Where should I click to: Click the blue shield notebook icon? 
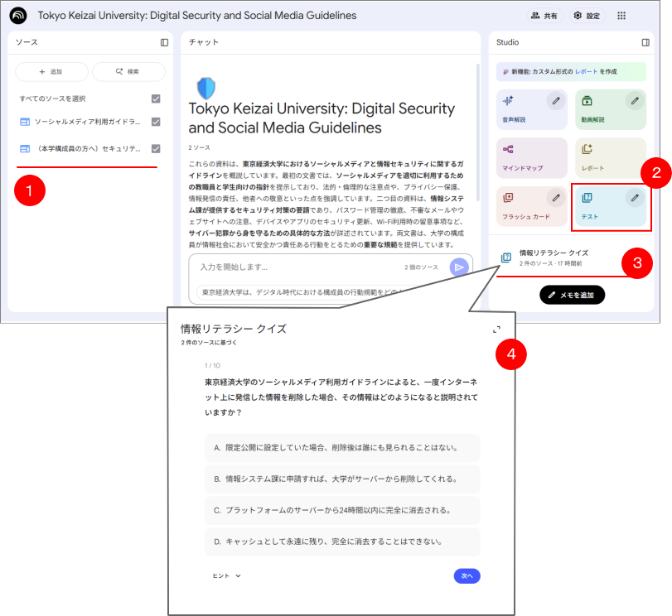pyautogui.click(x=205, y=89)
